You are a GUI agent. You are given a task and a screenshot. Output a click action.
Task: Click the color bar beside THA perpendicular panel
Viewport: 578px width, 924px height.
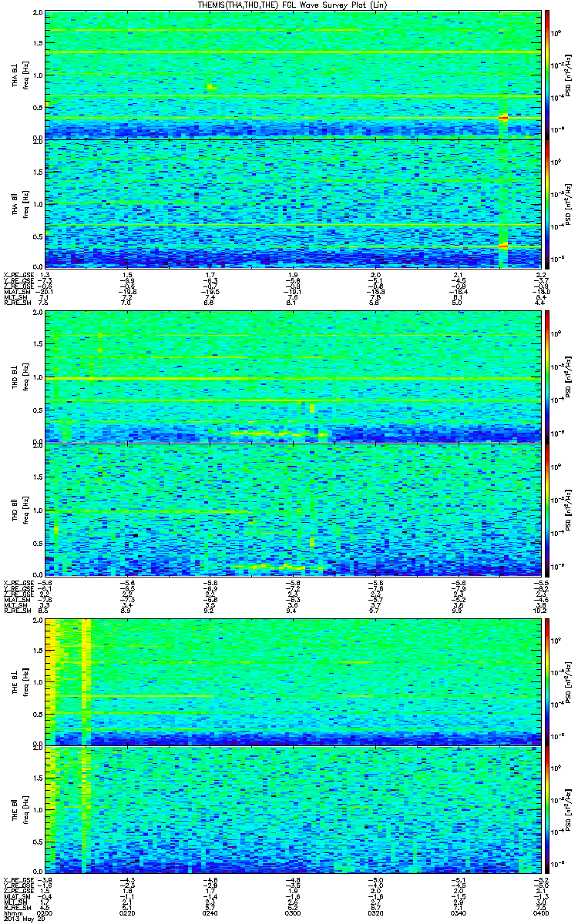coord(547,74)
